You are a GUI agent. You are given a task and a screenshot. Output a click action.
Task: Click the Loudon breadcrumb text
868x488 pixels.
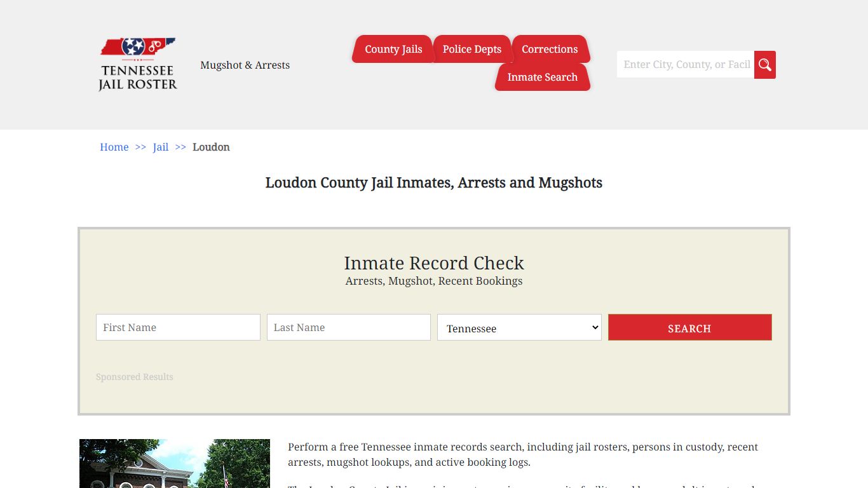[211, 147]
